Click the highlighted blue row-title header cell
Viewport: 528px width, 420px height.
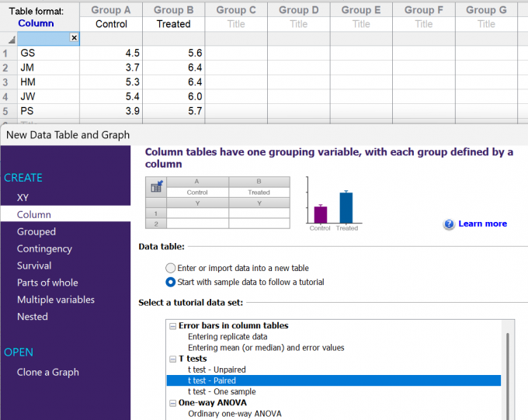click(48, 39)
